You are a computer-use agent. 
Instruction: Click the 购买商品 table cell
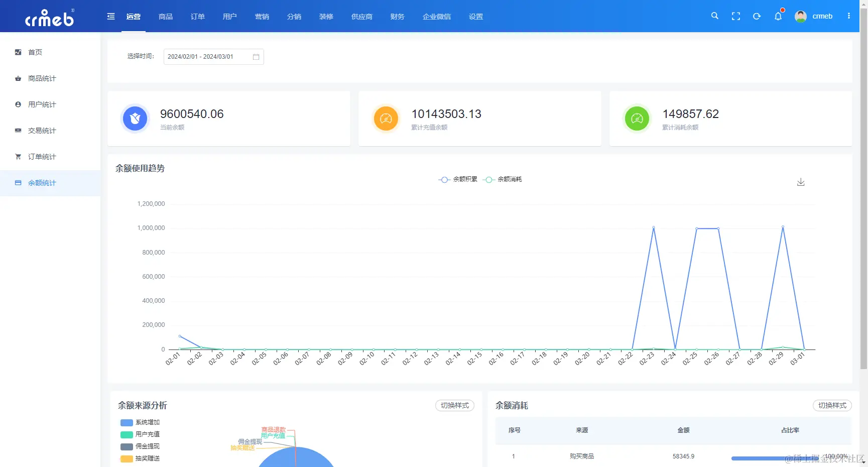coord(582,456)
